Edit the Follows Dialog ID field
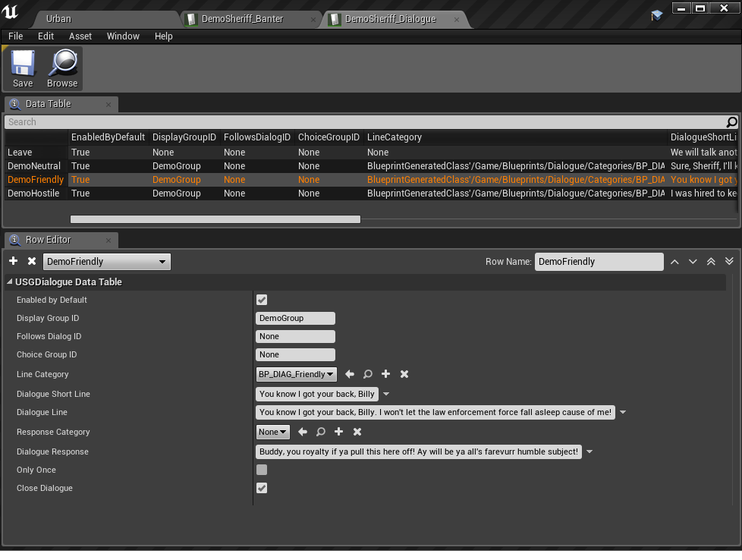 pos(295,337)
